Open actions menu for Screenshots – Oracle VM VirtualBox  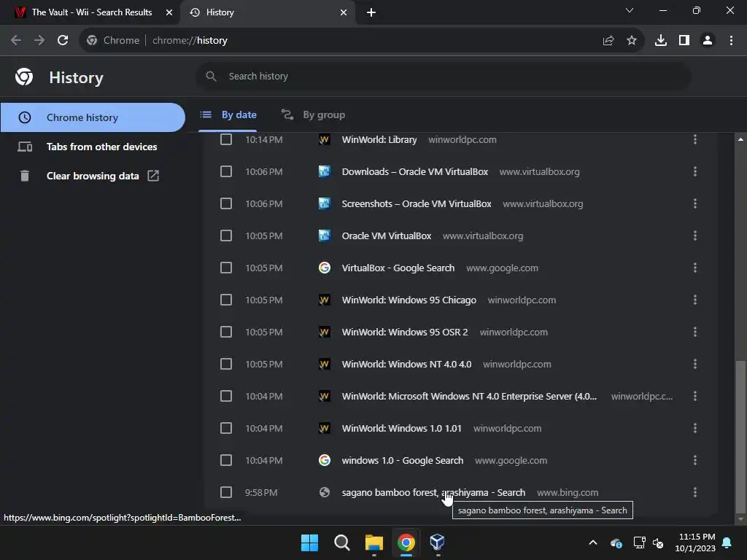[695, 204]
